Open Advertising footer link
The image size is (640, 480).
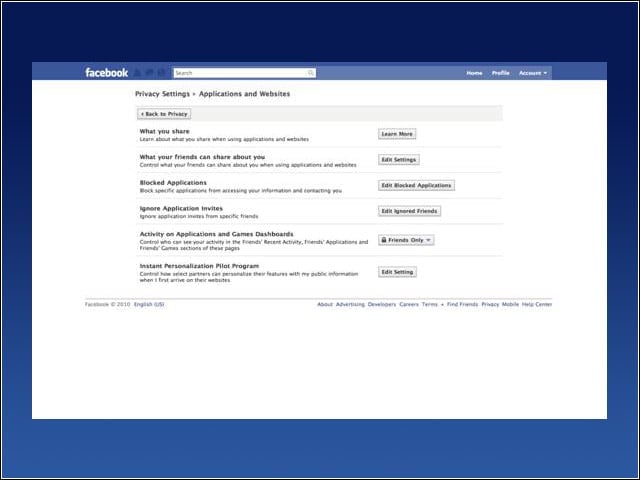click(x=350, y=304)
